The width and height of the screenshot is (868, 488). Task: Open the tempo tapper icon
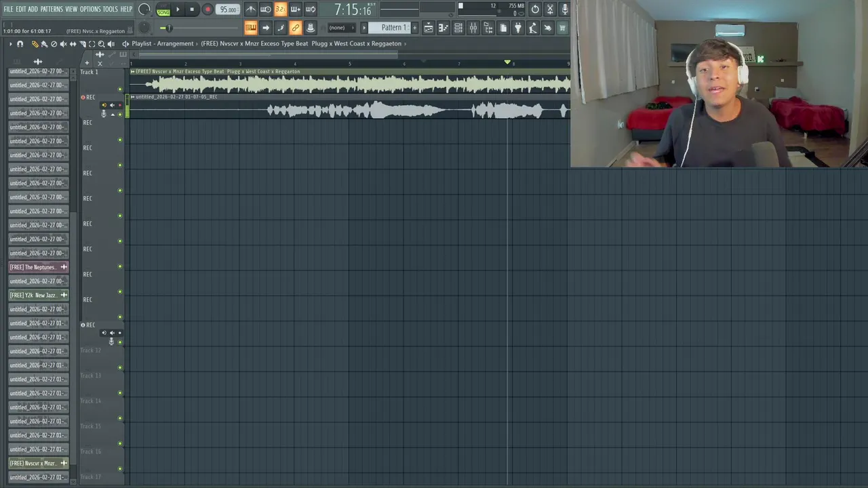tap(533, 28)
